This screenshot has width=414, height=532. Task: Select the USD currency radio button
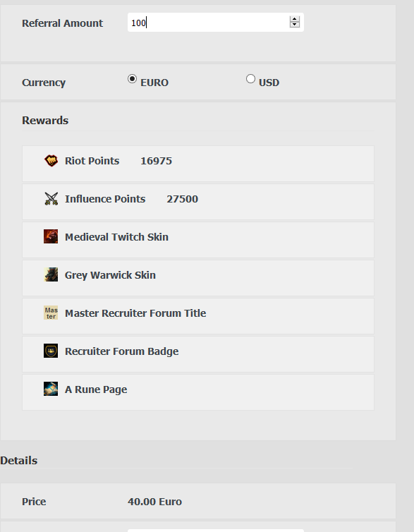click(x=250, y=79)
